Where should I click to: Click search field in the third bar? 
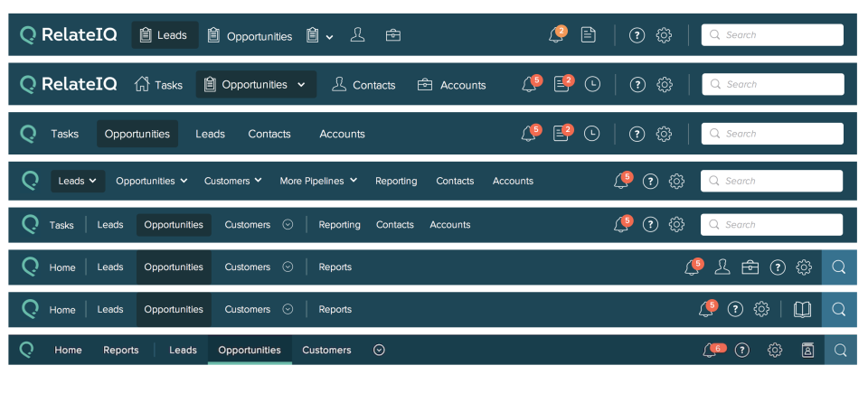tap(772, 134)
